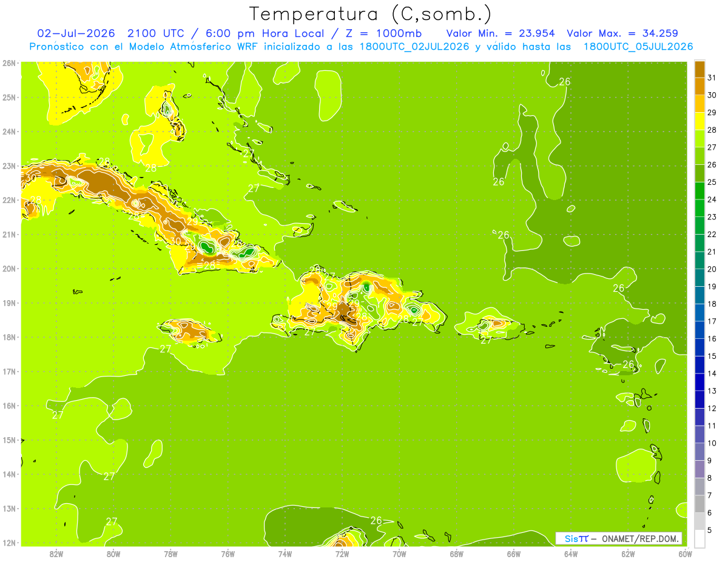Click the 14N latitude axis label
This screenshot has width=728, height=562.
click(8, 474)
